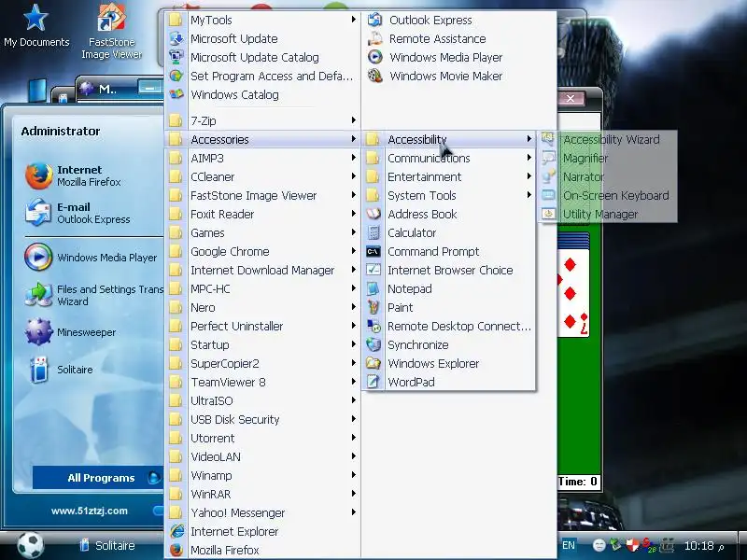Open Remote Desktop Connection
Image resolution: width=747 pixels, height=560 pixels.
449,326
